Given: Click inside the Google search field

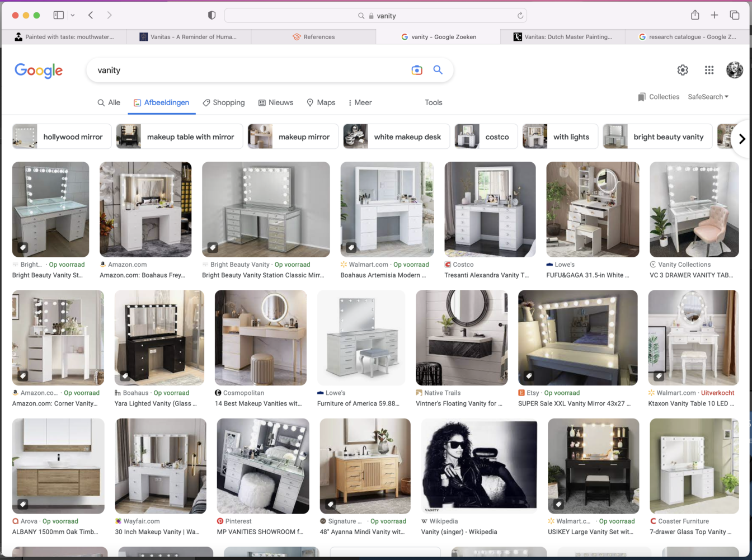Looking at the screenshot, I should click(x=246, y=70).
